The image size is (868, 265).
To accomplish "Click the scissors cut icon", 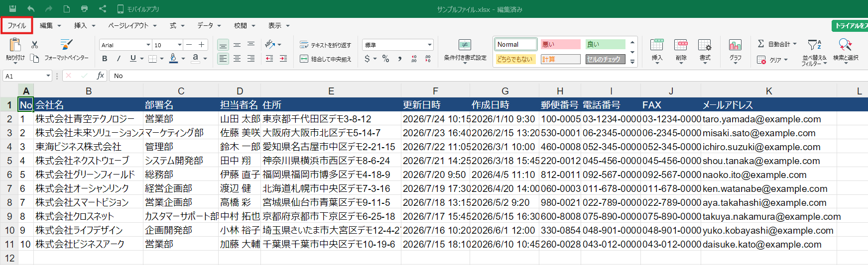I will point(34,45).
